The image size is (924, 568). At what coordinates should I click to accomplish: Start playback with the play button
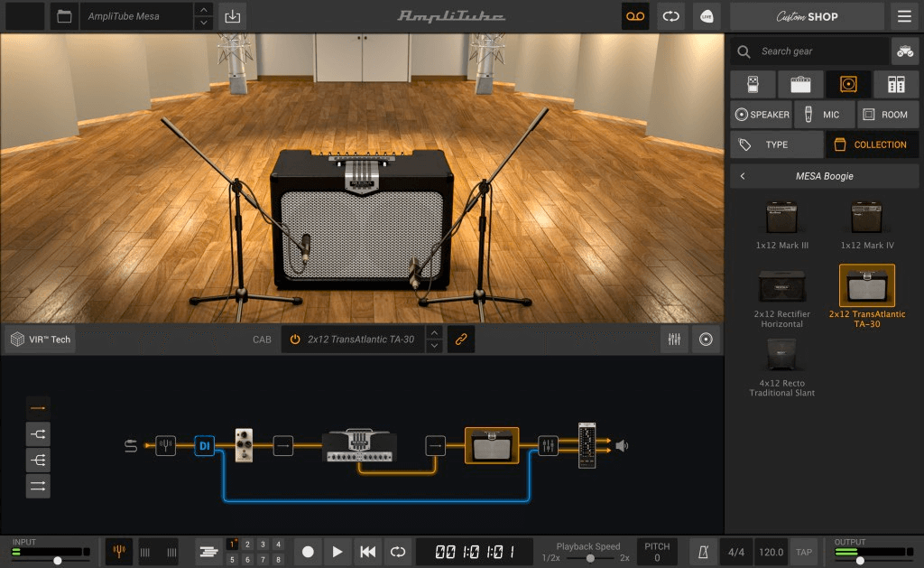pos(337,552)
